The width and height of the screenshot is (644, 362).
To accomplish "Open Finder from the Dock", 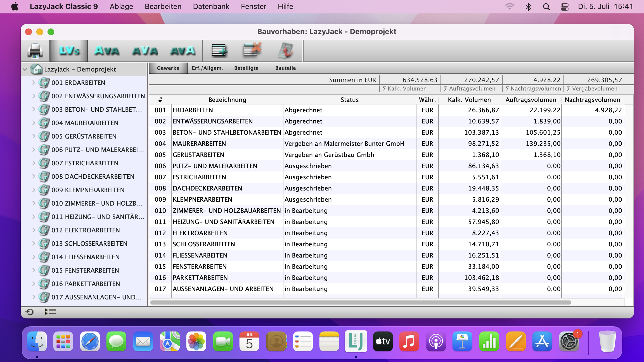I will click(37, 341).
